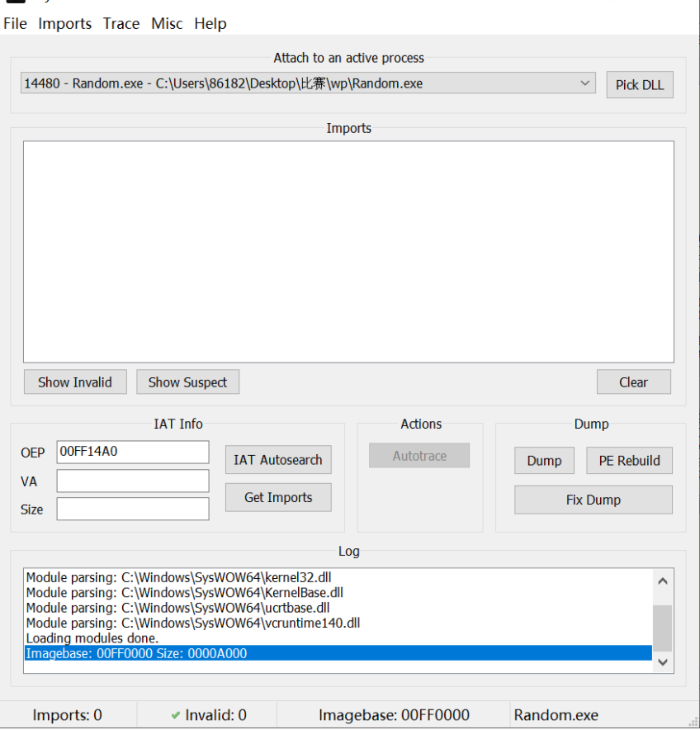Click the Pick DLL button

coord(639,85)
